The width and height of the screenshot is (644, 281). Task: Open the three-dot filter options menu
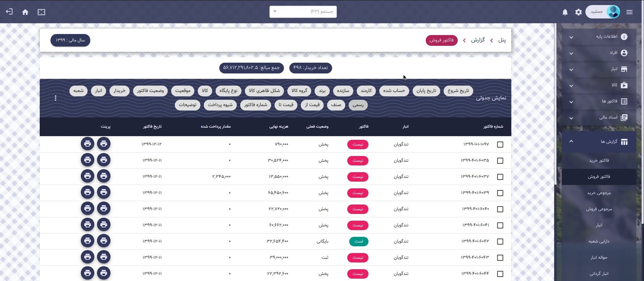[x=56, y=98]
